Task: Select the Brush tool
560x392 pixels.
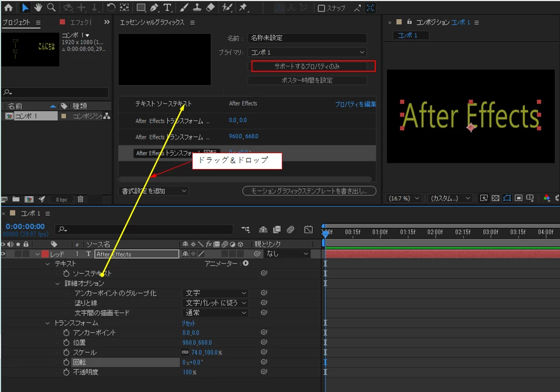Action: click(x=184, y=7)
